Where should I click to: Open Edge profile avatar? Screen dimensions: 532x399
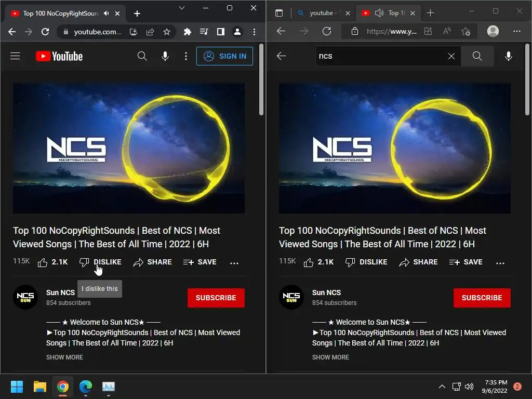click(x=493, y=31)
